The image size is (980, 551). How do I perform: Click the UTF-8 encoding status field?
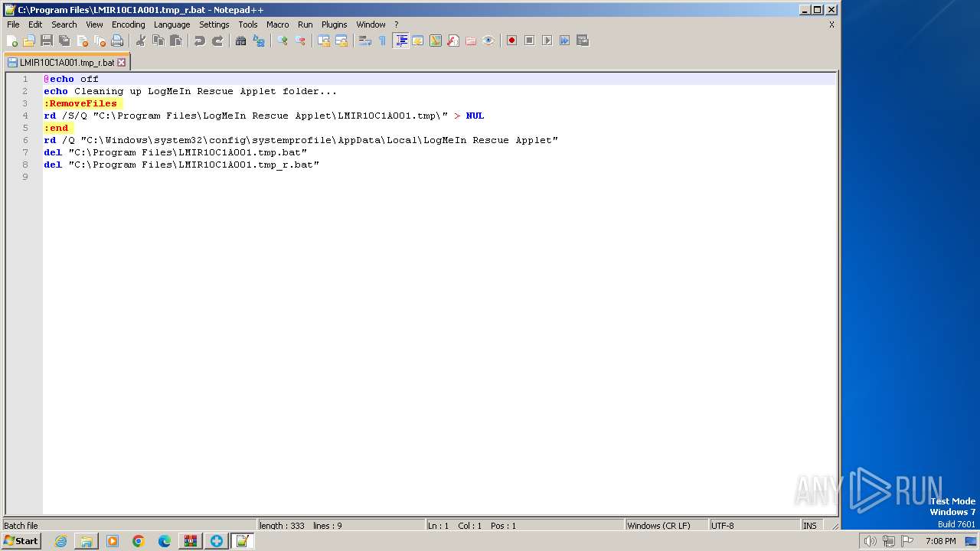[x=723, y=526]
